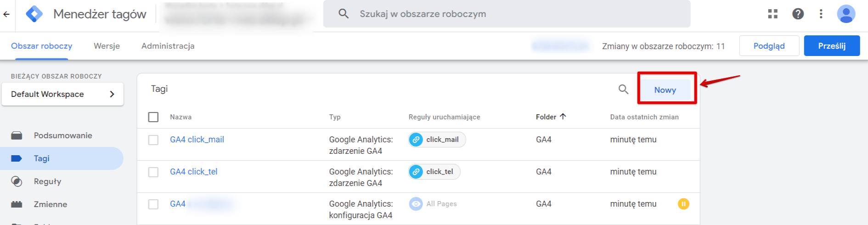Click minutę temu in click_tel row
This screenshot has height=225, width=868.
click(633, 172)
